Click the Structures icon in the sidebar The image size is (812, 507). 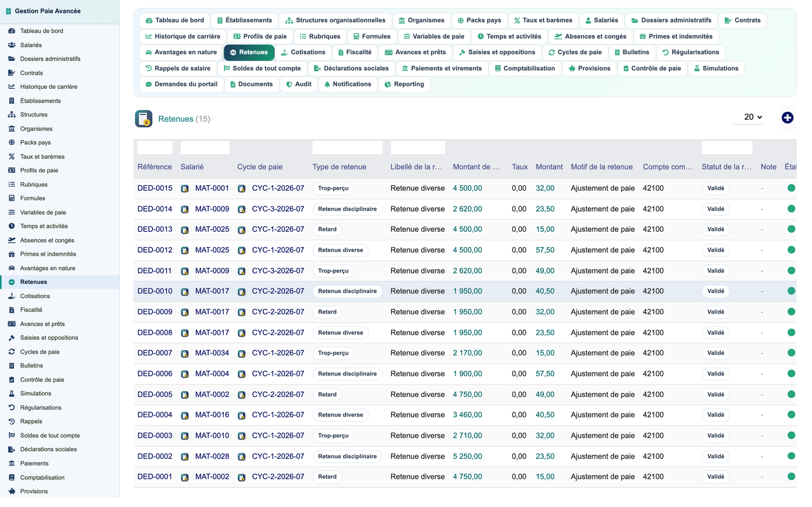[12, 115]
